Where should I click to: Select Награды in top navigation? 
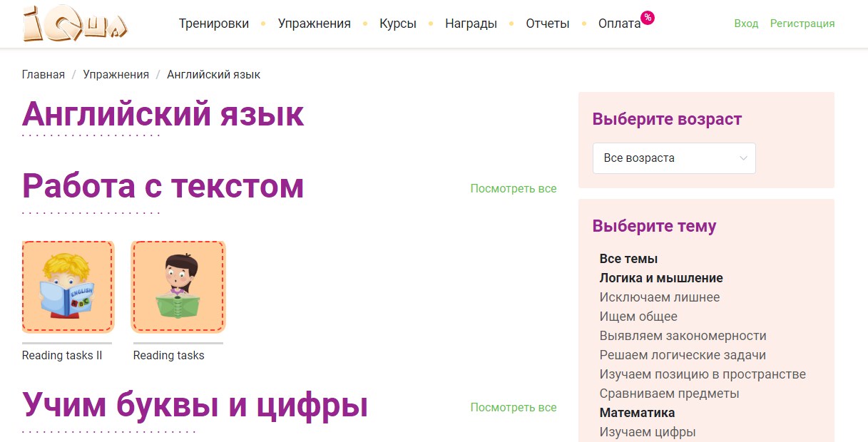(471, 24)
